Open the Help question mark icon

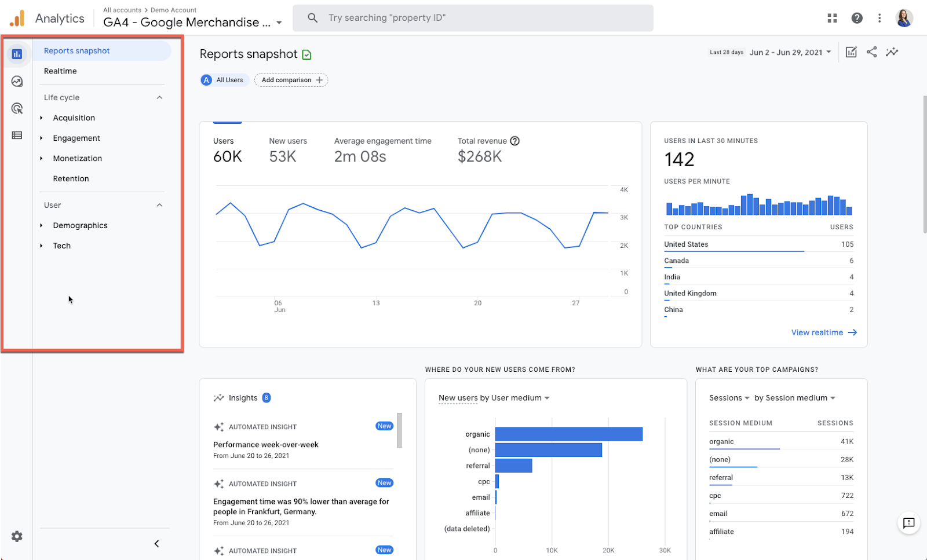[x=857, y=18]
